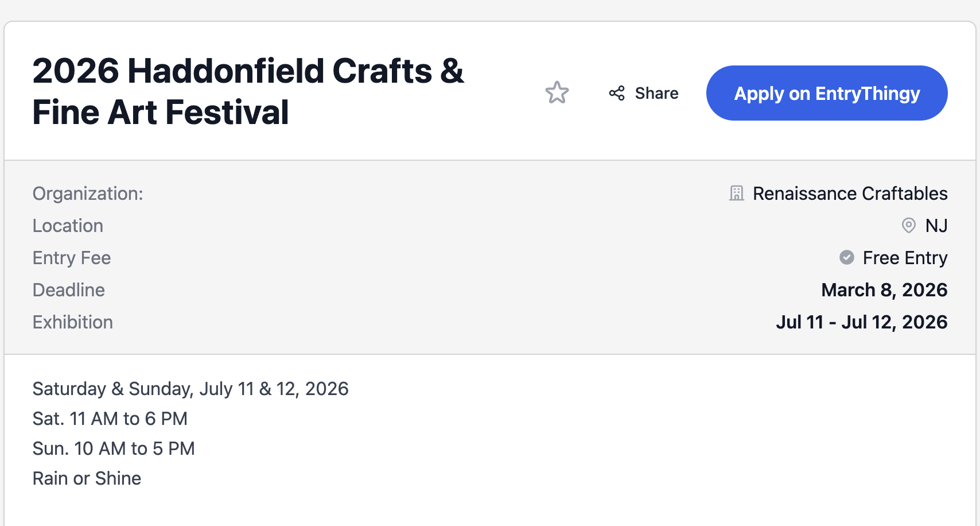
Task: Click the Jul 11 - Jul 12 exhibition dates
Action: coord(861,322)
